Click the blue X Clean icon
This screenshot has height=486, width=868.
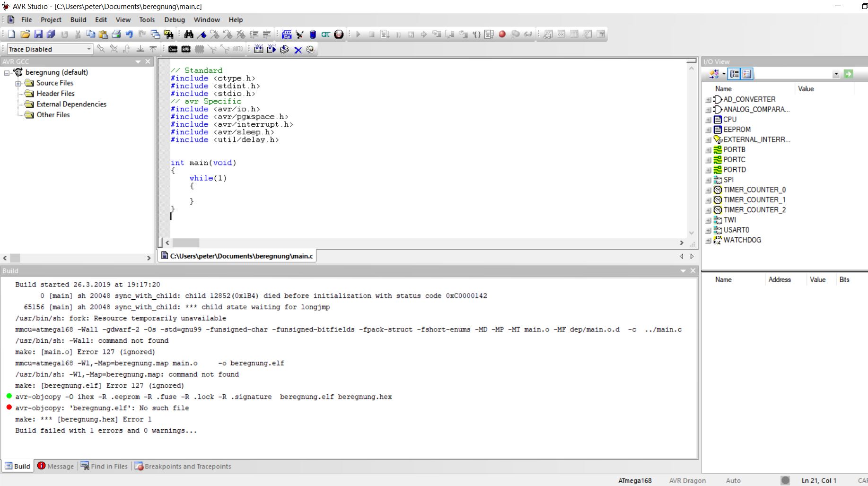298,50
